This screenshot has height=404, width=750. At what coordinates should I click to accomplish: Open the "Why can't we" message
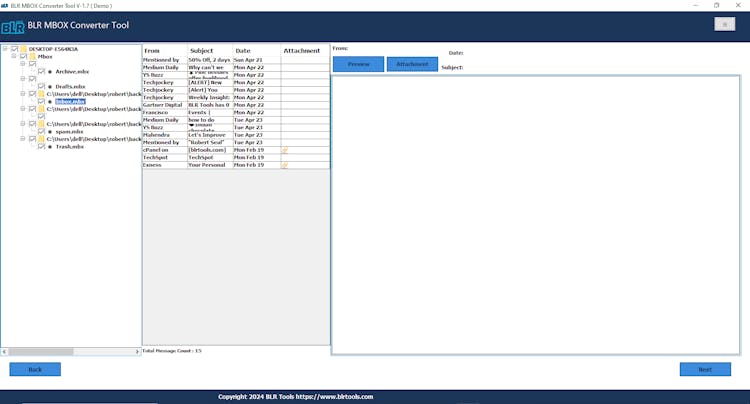[x=210, y=67]
